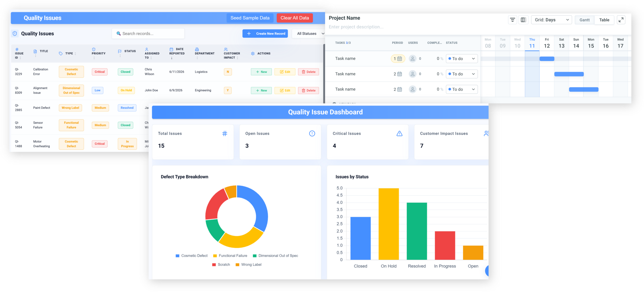Switch to the Gantt view tab

tap(584, 20)
